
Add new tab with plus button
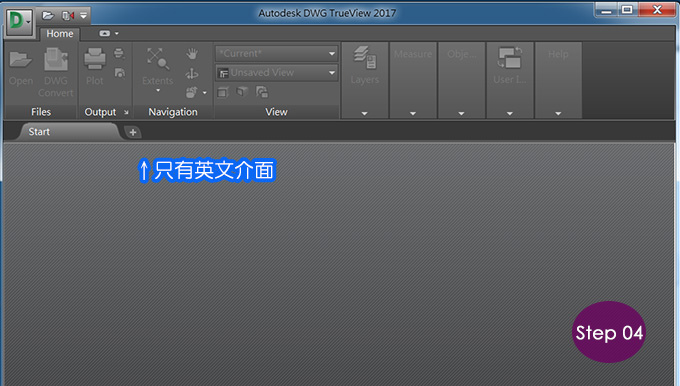click(x=133, y=132)
